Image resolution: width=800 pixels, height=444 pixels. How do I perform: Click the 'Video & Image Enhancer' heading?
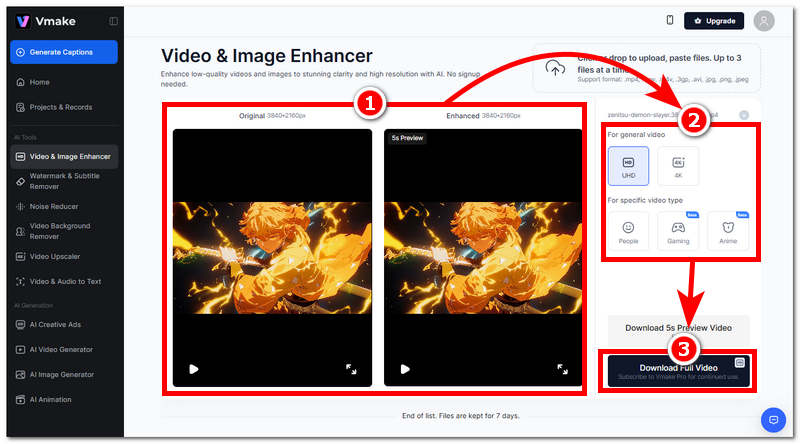coord(267,56)
